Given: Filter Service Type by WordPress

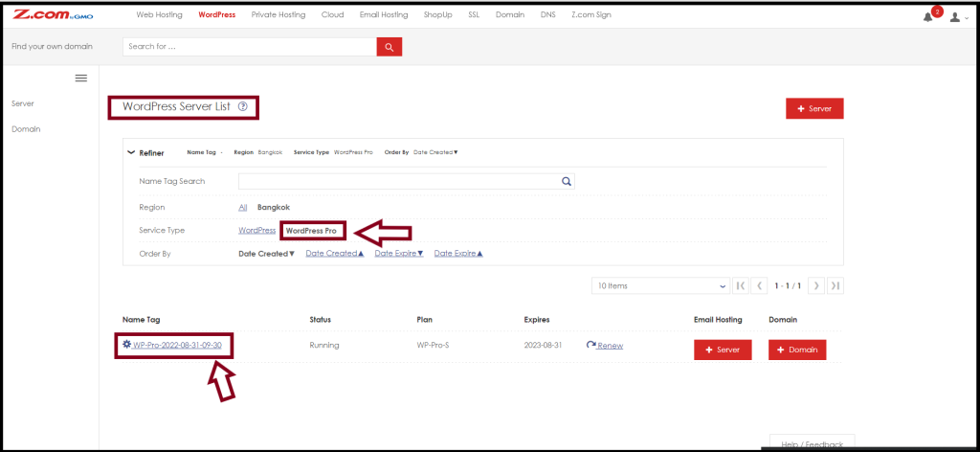Looking at the screenshot, I should pyautogui.click(x=256, y=231).
